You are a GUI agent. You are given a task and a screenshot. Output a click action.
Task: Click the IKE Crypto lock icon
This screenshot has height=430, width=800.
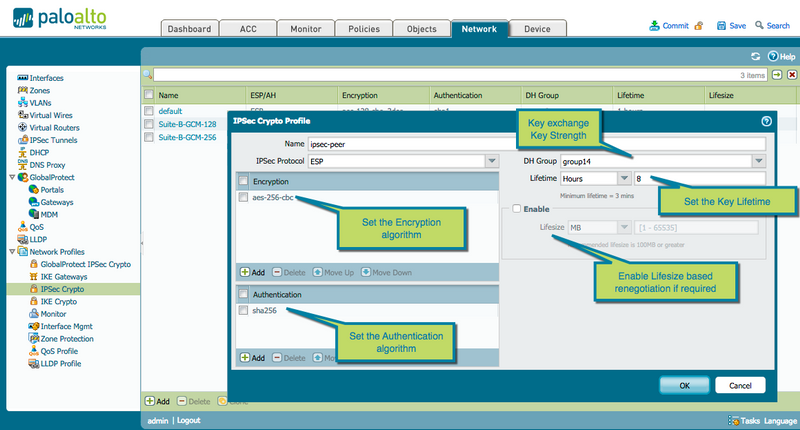click(x=34, y=301)
